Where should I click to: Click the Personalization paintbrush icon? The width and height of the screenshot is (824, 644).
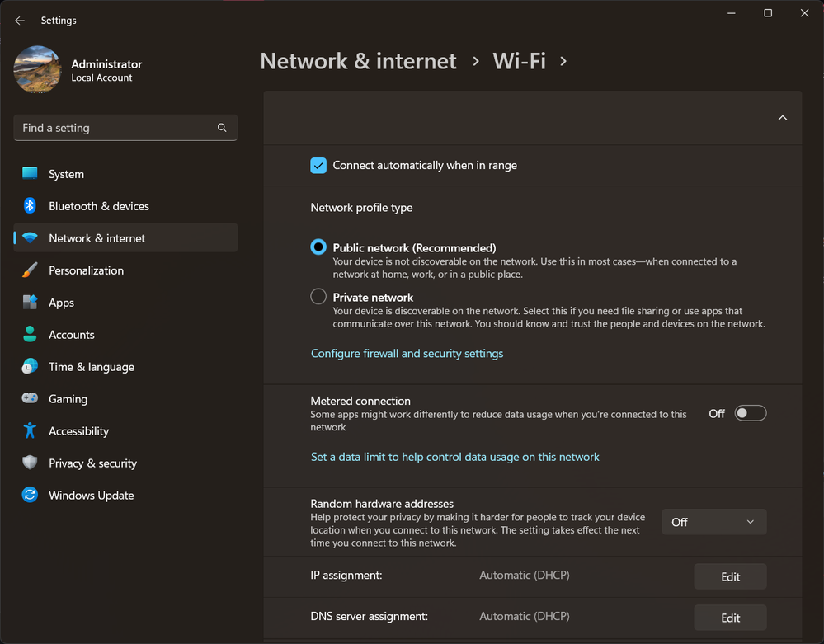click(30, 270)
